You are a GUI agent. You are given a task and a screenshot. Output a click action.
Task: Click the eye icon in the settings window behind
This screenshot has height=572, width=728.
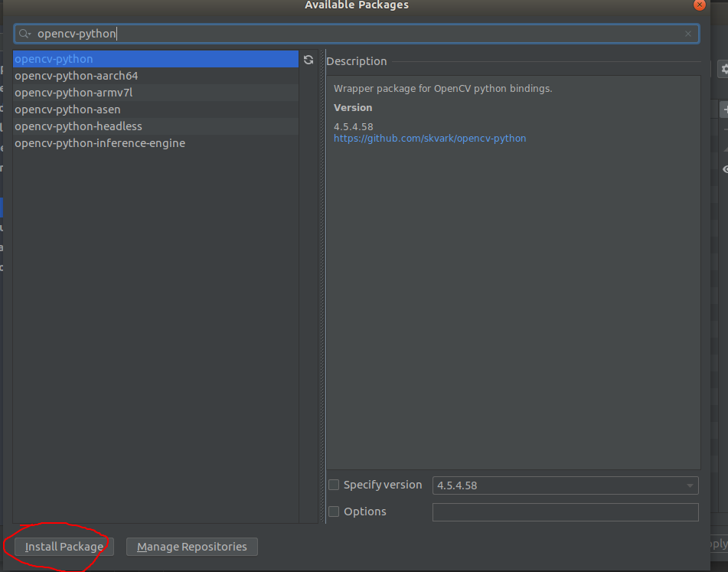725,169
